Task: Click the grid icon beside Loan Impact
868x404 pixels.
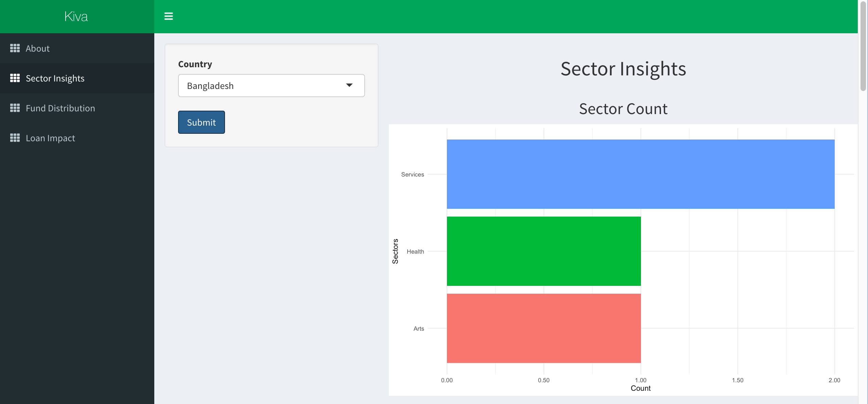Action: 15,138
